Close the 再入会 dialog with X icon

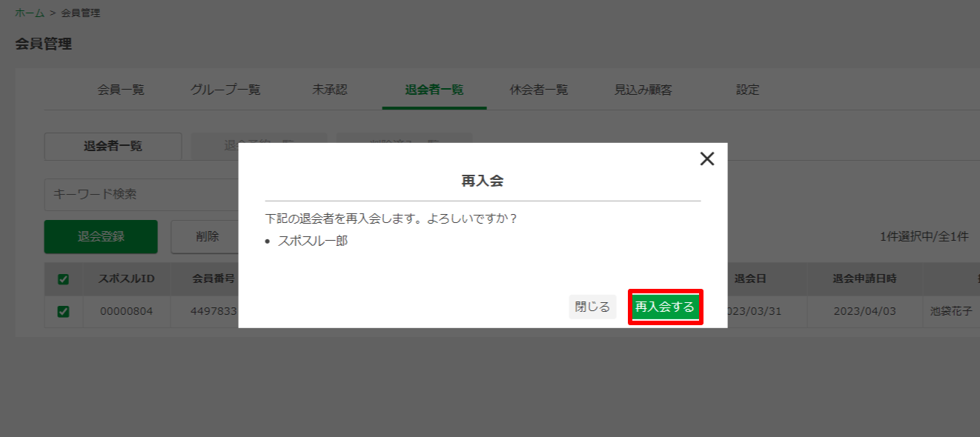click(707, 159)
